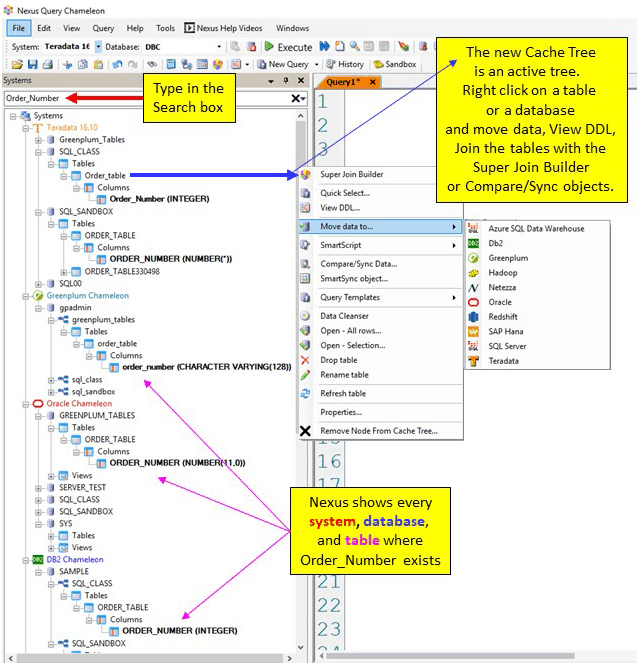Open the Query menu in menu bar
The height and width of the screenshot is (669, 638).
click(103, 29)
